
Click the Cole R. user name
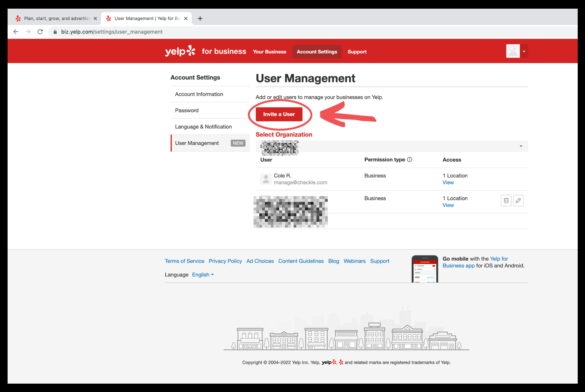[x=282, y=176]
